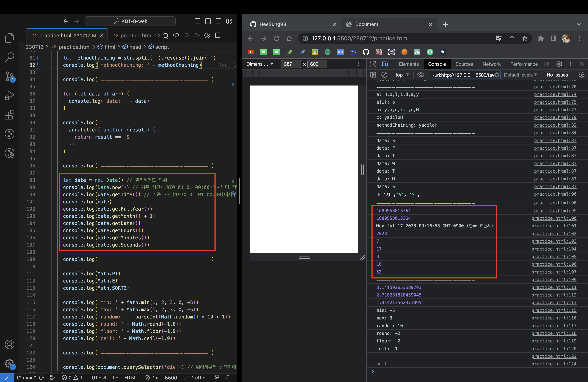Toggle Chrome side panel icon
This screenshot has height=382, width=588.
click(553, 38)
